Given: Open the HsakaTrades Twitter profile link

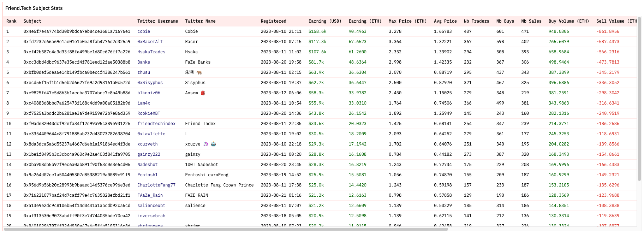Looking at the screenshot, I should coord(151,52).
